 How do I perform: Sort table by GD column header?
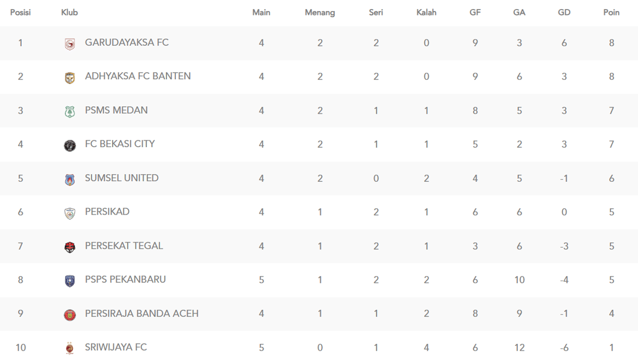(x=564, y=12)
